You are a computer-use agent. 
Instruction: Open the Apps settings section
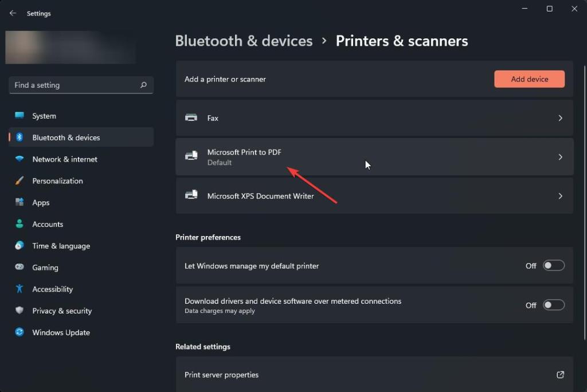click(x=41, y=203)
